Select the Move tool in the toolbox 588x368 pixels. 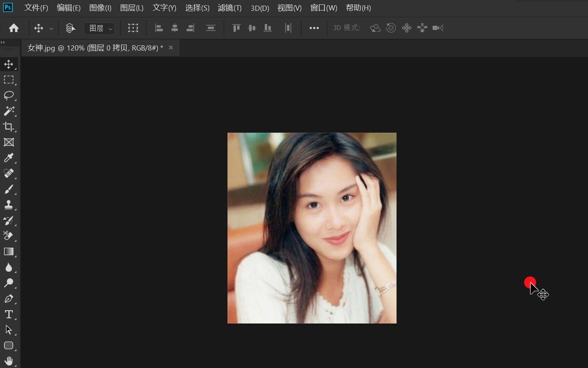click(8, 64)
